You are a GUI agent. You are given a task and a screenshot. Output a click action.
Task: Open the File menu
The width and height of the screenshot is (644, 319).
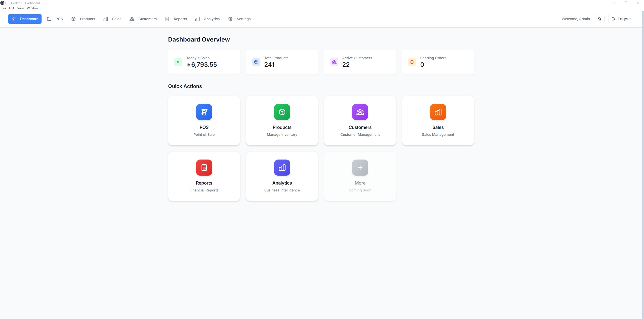(x=4, y=8)
